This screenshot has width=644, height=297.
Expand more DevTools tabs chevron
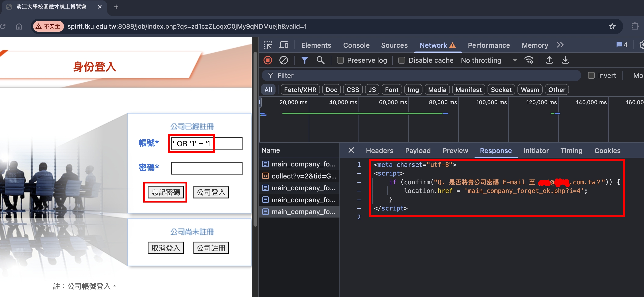click(560, 45)
